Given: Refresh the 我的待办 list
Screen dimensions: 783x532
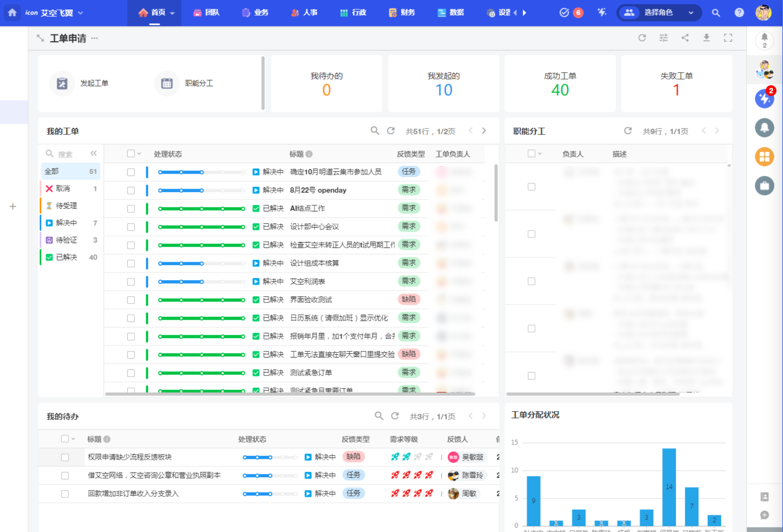Looking at the screenshot, I should pyautogui.click(x=395, y=416).
